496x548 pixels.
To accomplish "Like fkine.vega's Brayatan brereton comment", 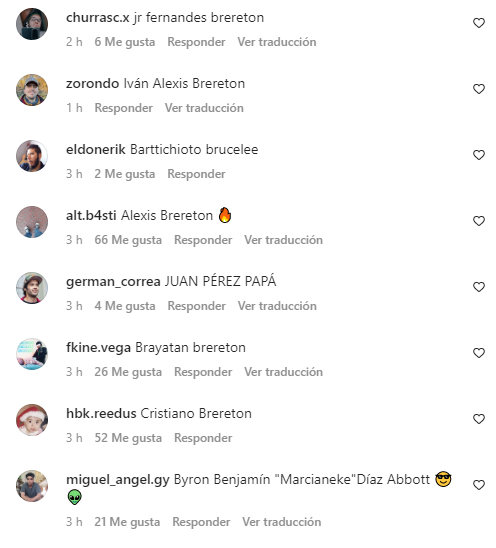I will pos(479,353).
